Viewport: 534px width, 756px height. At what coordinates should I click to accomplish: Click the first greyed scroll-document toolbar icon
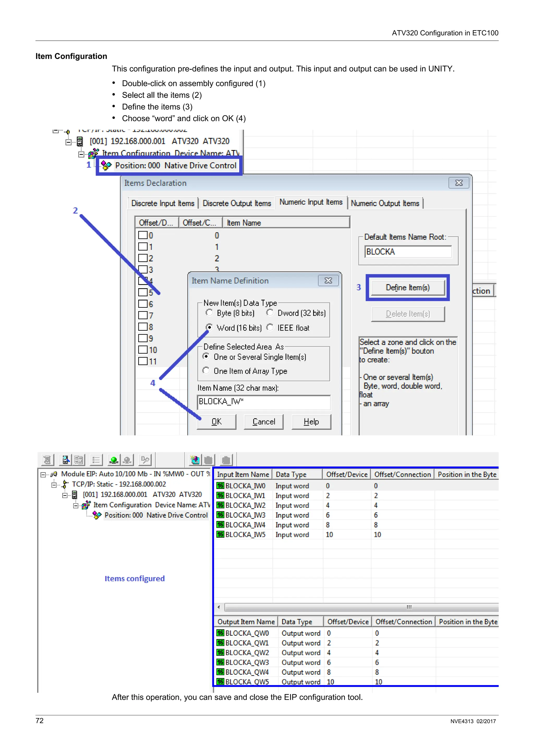tap(47, 460)
